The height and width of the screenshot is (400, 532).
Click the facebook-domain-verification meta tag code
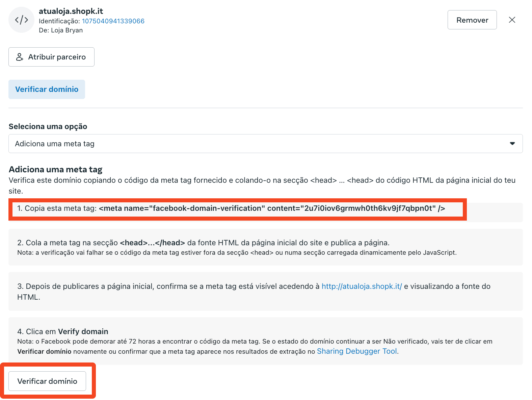point(272,208)
